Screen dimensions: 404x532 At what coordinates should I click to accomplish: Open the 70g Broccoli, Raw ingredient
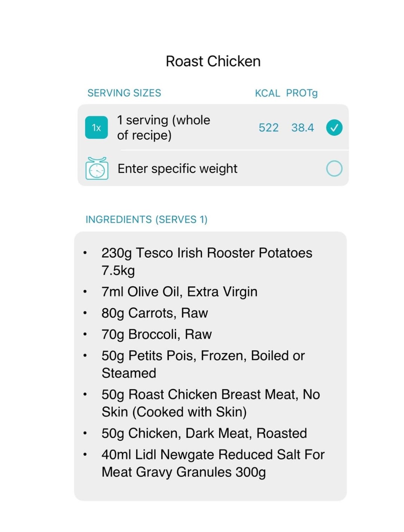coord(156,334)
